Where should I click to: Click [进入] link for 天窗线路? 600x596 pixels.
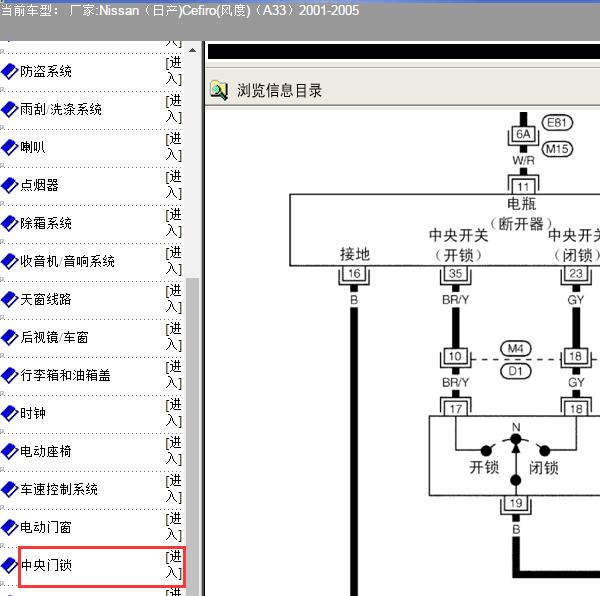pyautogui.click(x=174, y=298)
